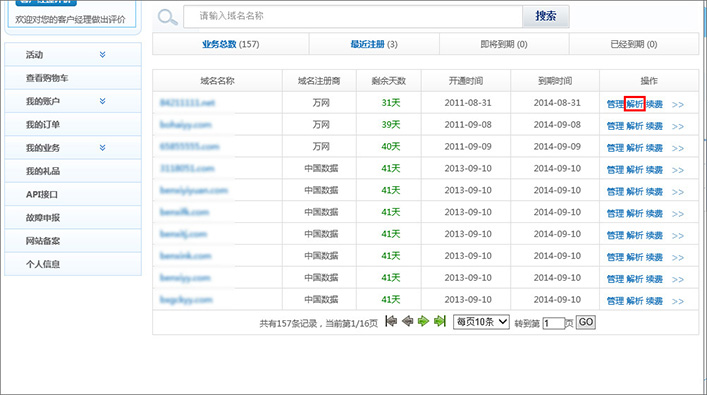Switch to the 最近注册 (3) tab
The height and width of the screenshot is (395, 707).
(x=374, y=44)
